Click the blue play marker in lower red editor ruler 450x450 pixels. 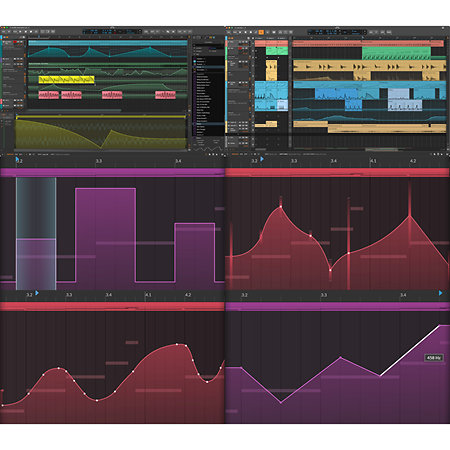(37, 293)
